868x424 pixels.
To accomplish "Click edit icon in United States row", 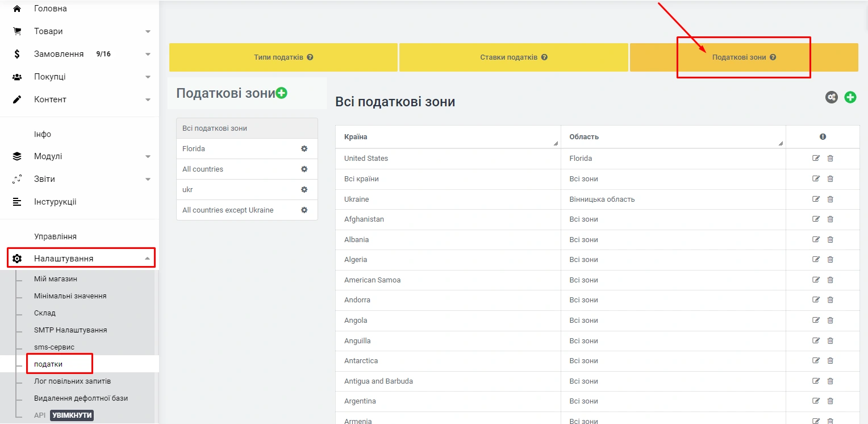I will [x=816, y=159].
